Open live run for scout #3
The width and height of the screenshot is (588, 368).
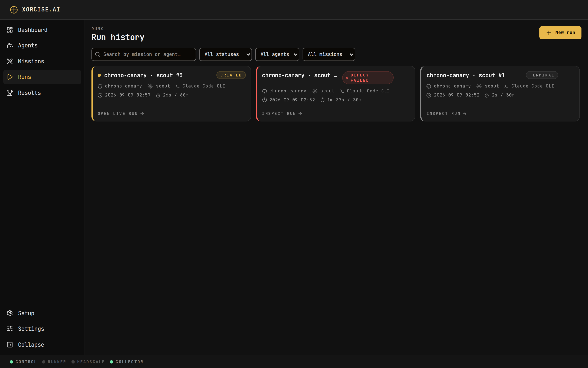pyautogui.click(x=121, y=114)
